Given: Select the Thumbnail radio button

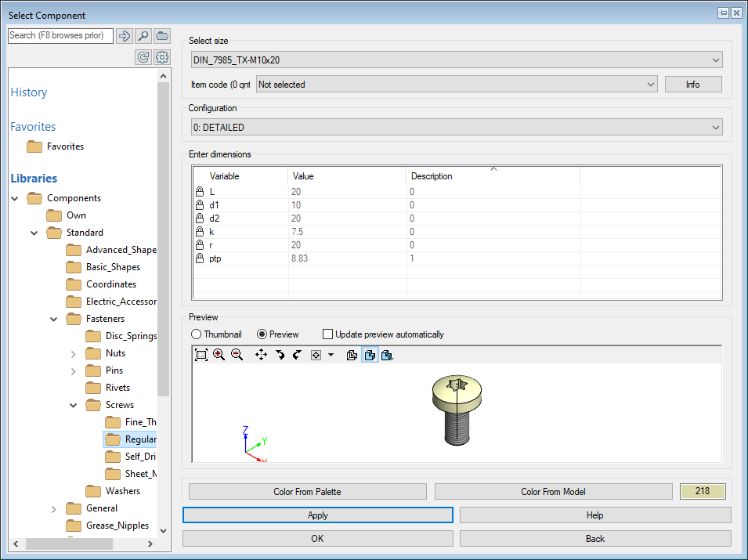Looking at the screenshot, I should coord(197,334).
